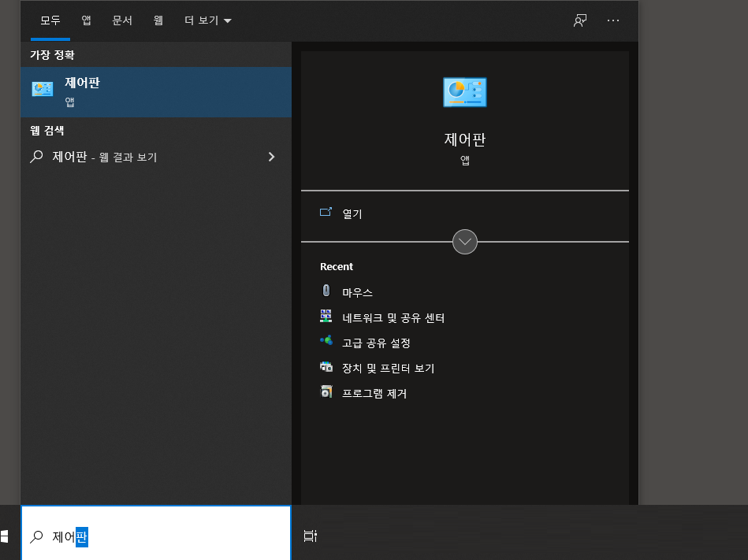
Task: Click the magnifier icon in search box
Action: (36, 537)
